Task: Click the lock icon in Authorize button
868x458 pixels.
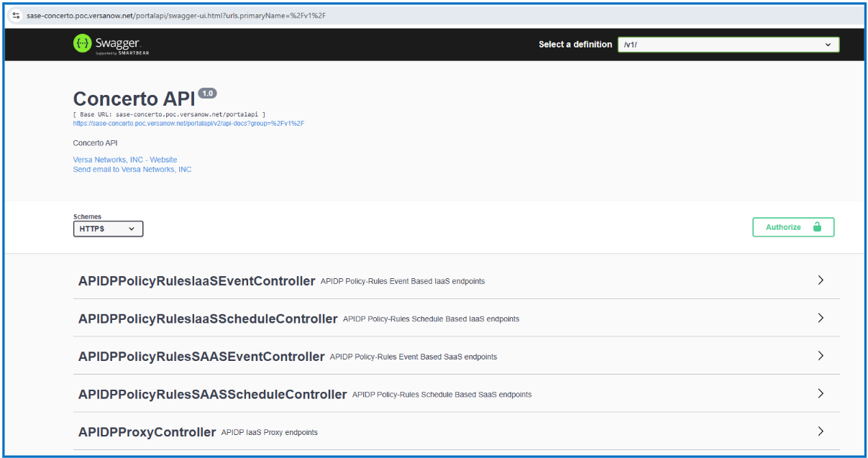Action: tap(817, 227)
